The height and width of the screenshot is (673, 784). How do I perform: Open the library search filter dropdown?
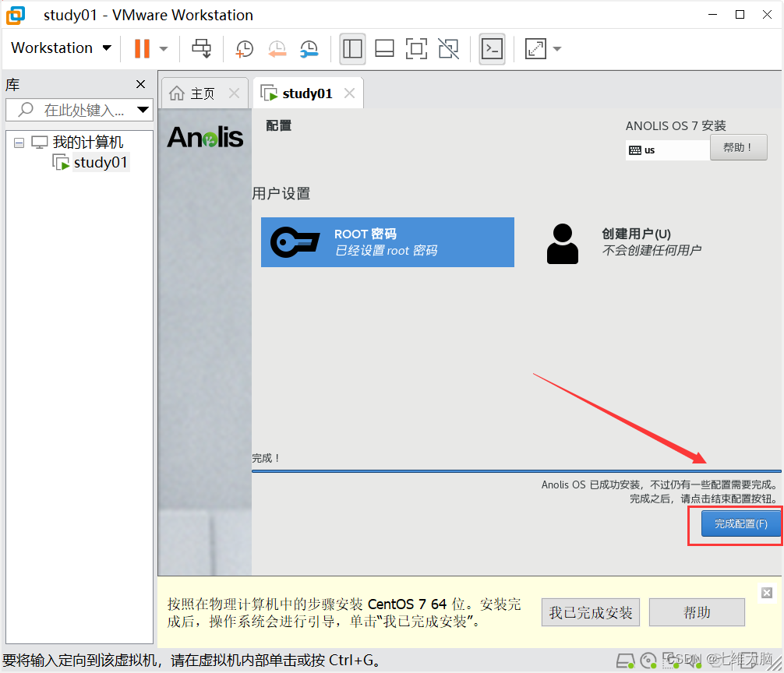[x=143, y=110]
